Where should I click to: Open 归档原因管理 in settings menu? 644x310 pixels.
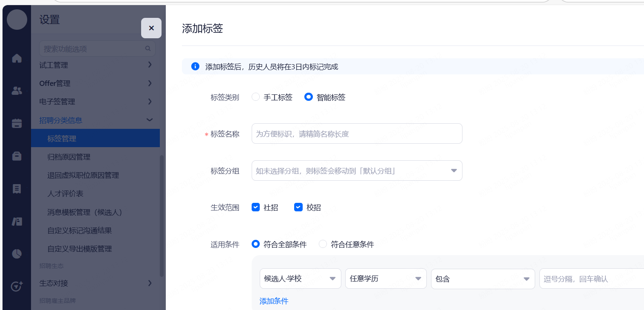pos(69,157)
